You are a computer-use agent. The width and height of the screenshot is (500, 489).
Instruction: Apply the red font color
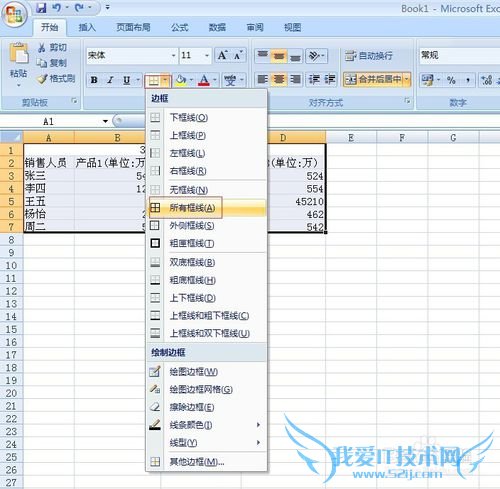204,80
